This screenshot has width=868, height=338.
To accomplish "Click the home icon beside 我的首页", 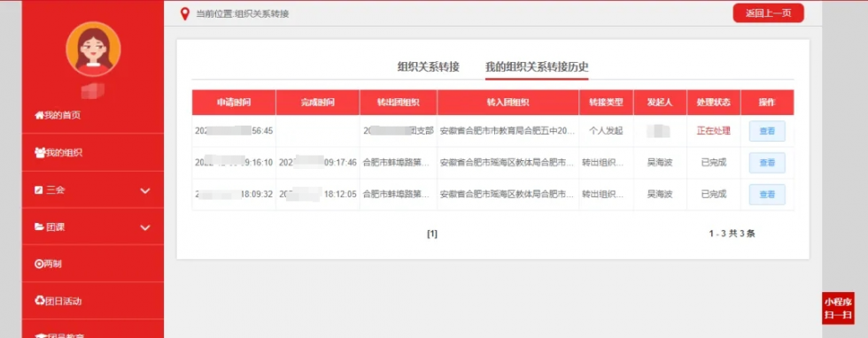I will [x=39, y=116].
